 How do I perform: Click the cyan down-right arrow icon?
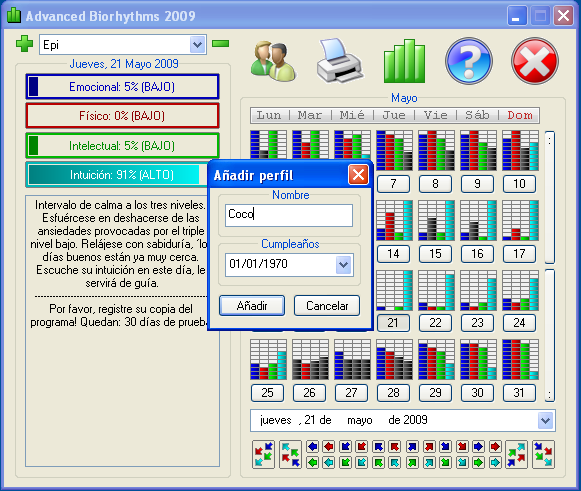(x=462, y=462)
